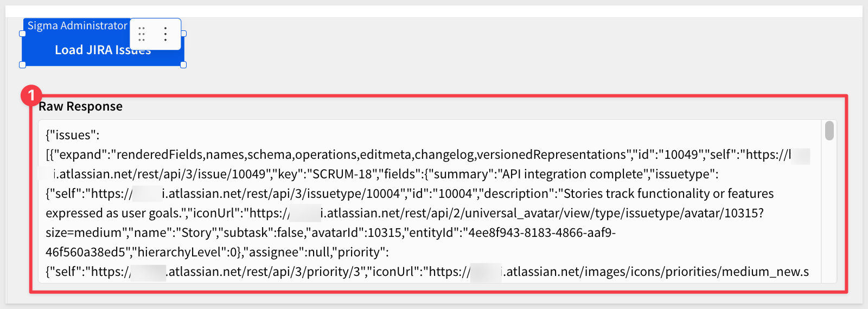
Task: Open the three-dot more options menu
Action: pos(165,34)
